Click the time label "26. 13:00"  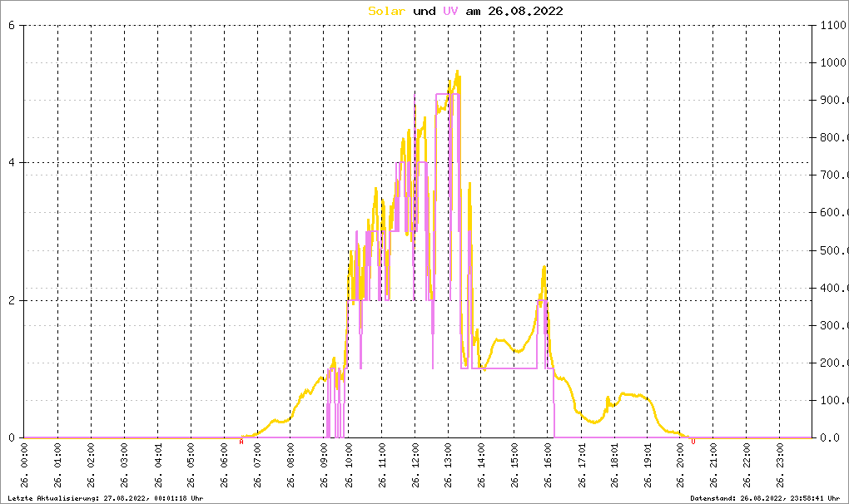click(449, 465)
